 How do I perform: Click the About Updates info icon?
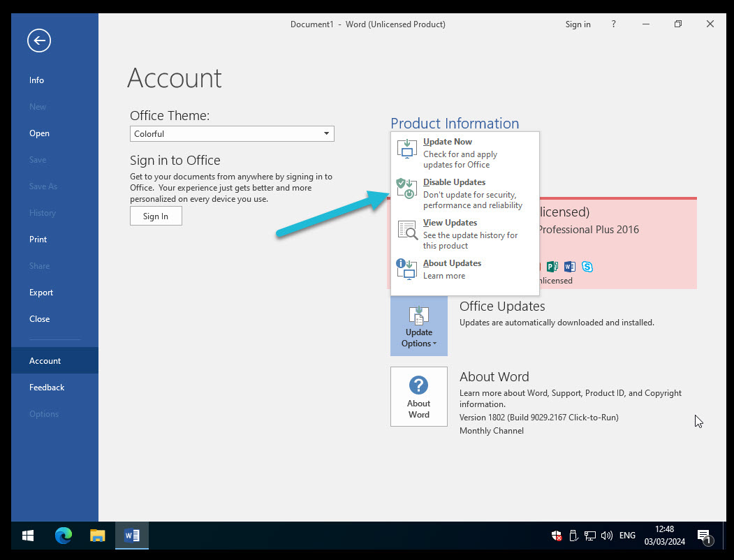click(x=406, y=269)
